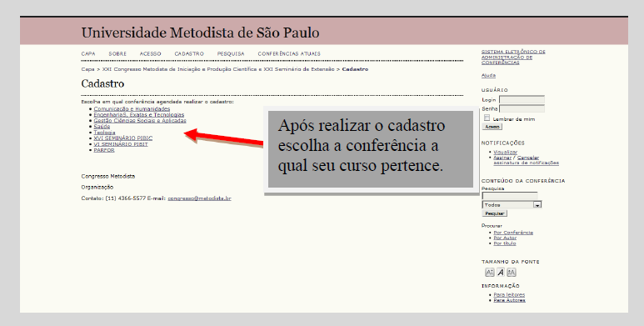
Task: Choose the Saúde conference link
Action: pyautogui.click(x=102, y=127)
